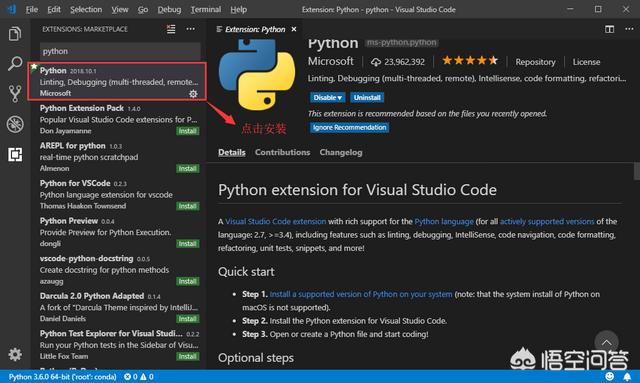
Task: Click the split editor icon
Action: pyautogui.click(x=609, y=29)
